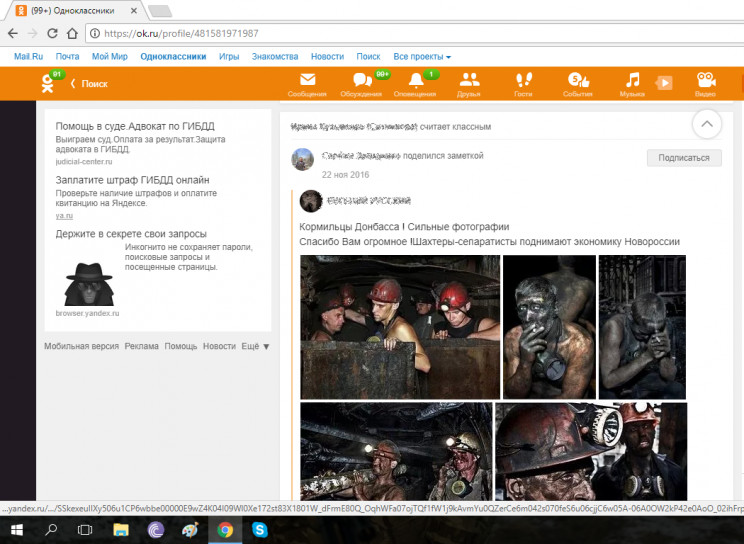
Task: Click the Odnoklassniki logo in orange bar
Action: [47, 83]
